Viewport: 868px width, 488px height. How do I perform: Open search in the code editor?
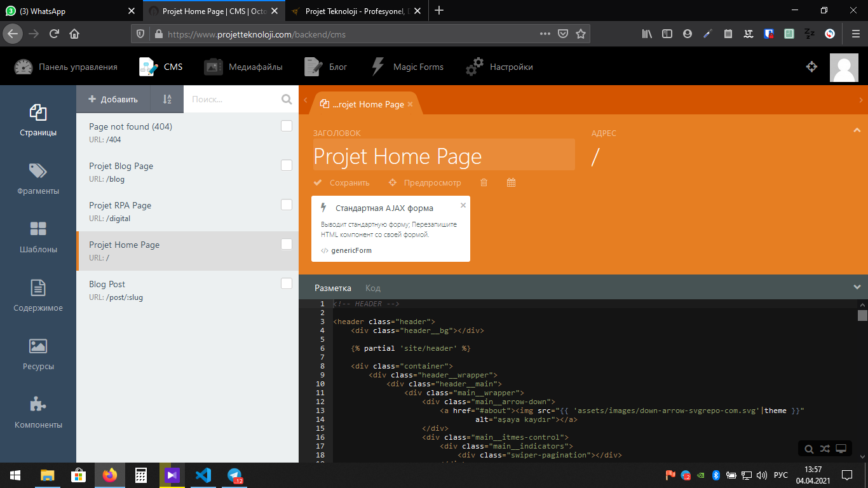click(809, 449)
